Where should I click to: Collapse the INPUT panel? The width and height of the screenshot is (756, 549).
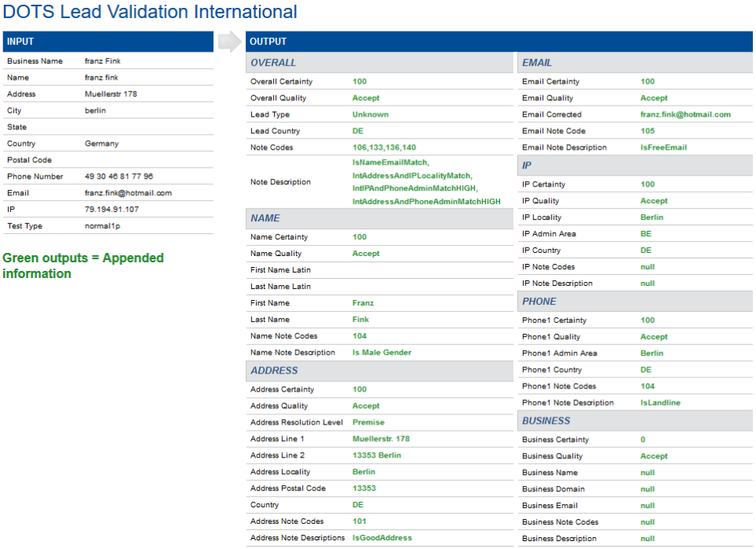click(x=108, y=41)
